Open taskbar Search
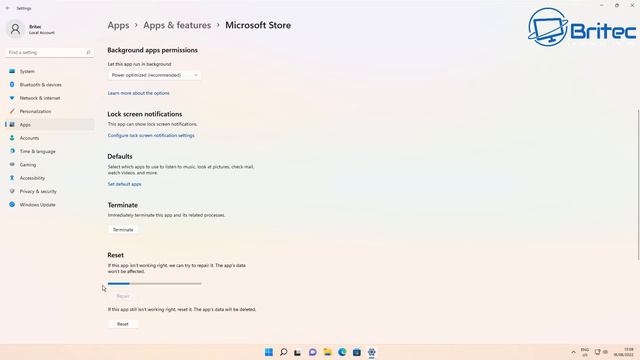Viewport: 640px width, 360px height. (x=283, y=352)
